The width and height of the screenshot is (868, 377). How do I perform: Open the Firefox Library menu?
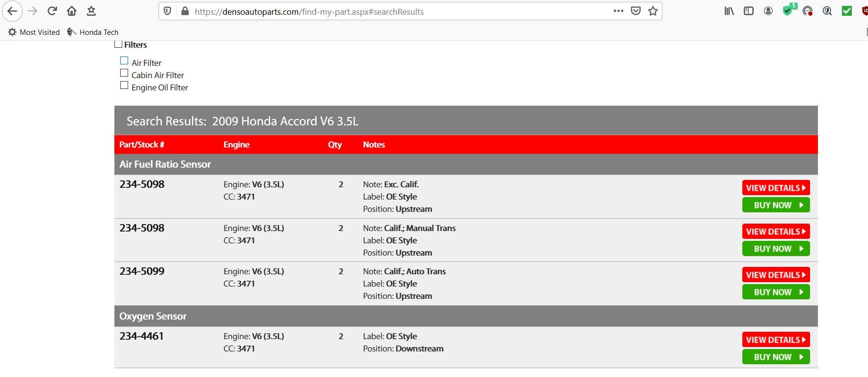(729, 11)
